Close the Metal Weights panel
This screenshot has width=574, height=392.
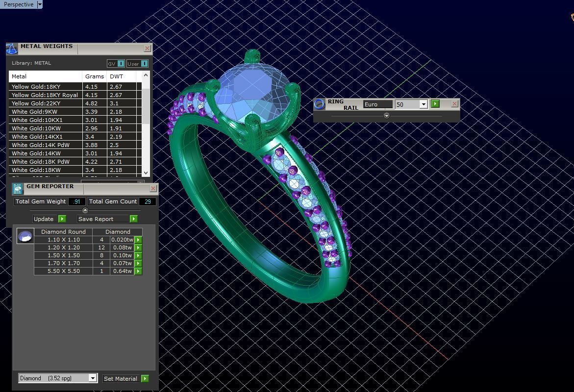click(147, 49)
